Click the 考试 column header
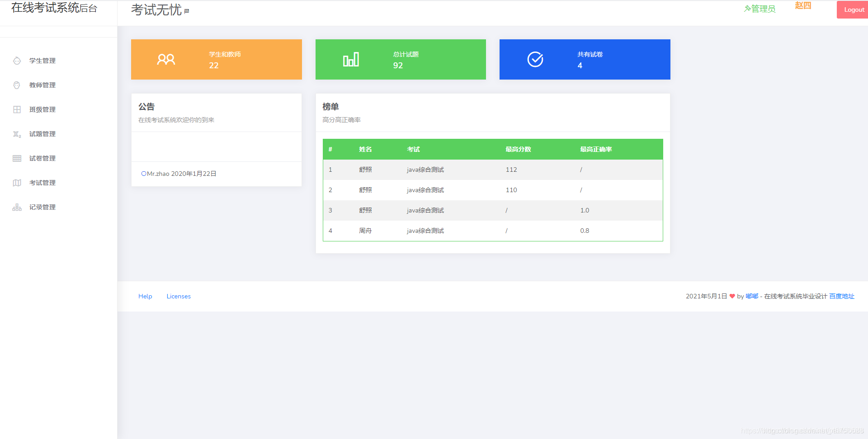The width and height of the screenshot is (868, 439). 413,149
